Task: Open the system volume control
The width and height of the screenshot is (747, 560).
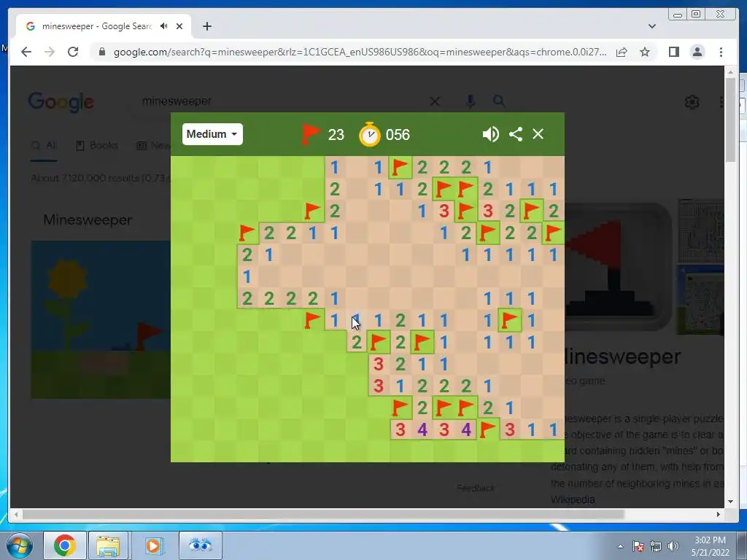Action: tap(673, 546)
